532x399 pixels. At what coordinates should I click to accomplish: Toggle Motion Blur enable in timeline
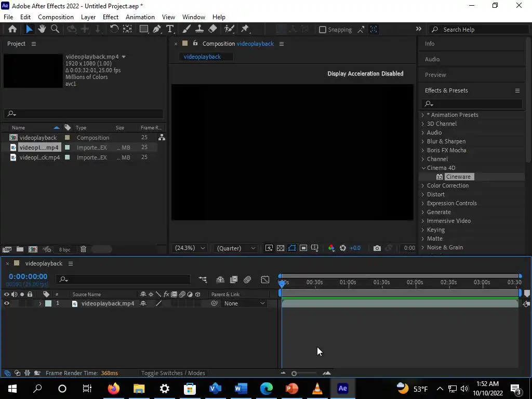tap(247, 279)
